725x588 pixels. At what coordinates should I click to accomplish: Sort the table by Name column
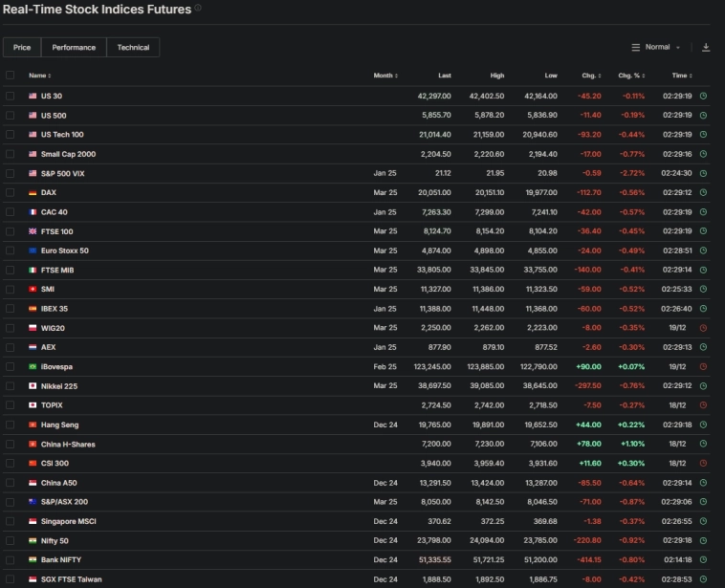(x=39, y=76)
